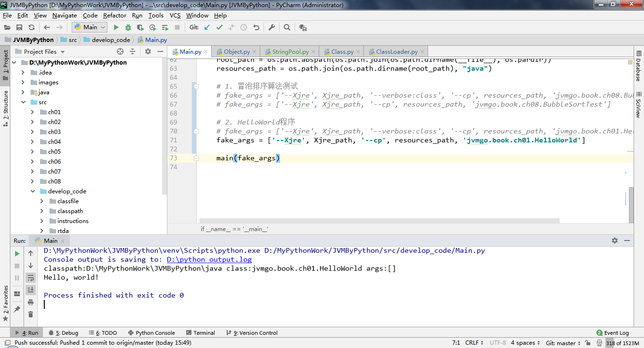The height and width of the screenshot is (348, 644).
Task: Open the Python Console tool window
Action: (151, 333)
